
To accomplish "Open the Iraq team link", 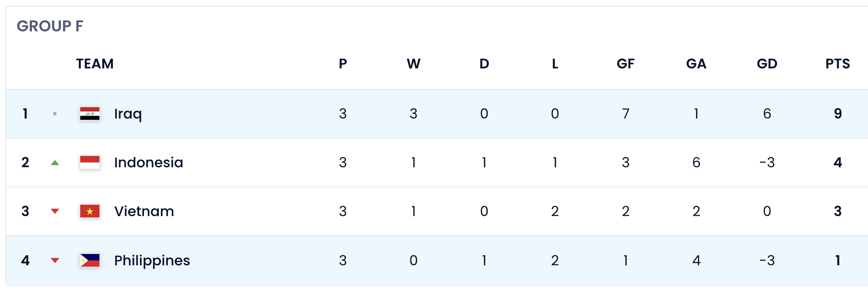I will point(128,114).
